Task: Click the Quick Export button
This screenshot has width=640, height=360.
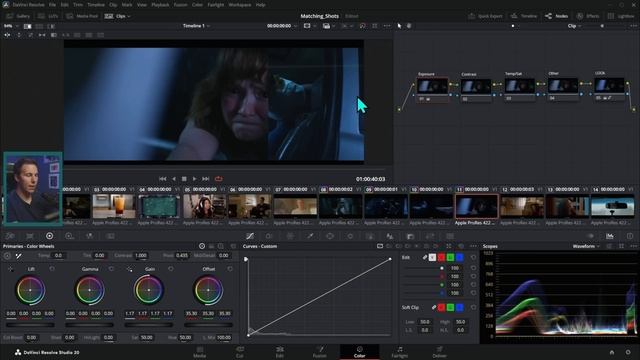Action: point(485,16)
